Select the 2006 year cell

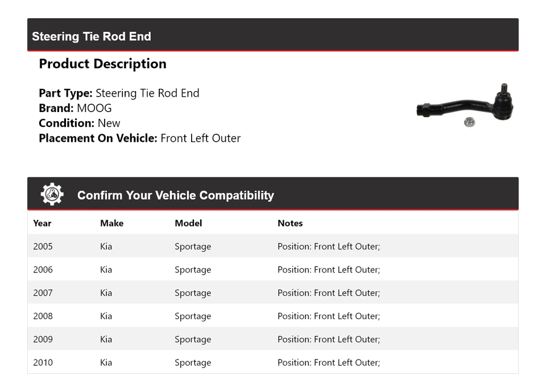pyautogui.click(x=43, y=270)
